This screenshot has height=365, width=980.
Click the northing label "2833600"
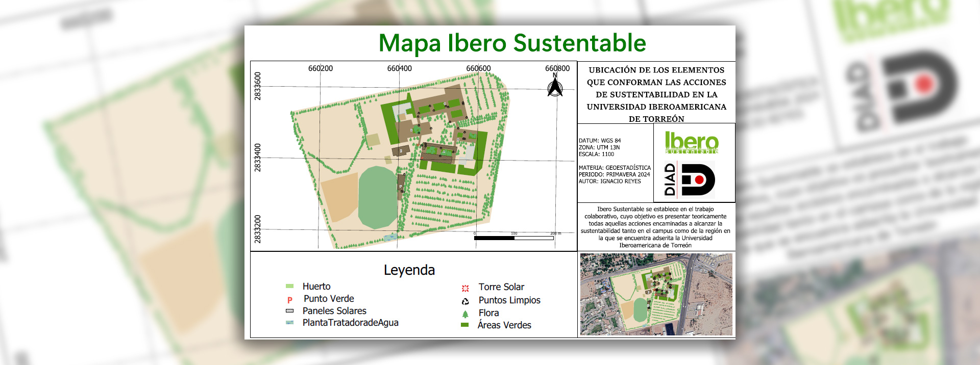point(258,86)
